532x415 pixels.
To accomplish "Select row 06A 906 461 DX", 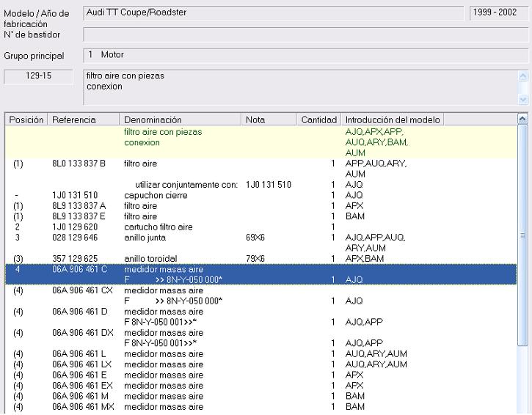I will (x=261, y=338).
